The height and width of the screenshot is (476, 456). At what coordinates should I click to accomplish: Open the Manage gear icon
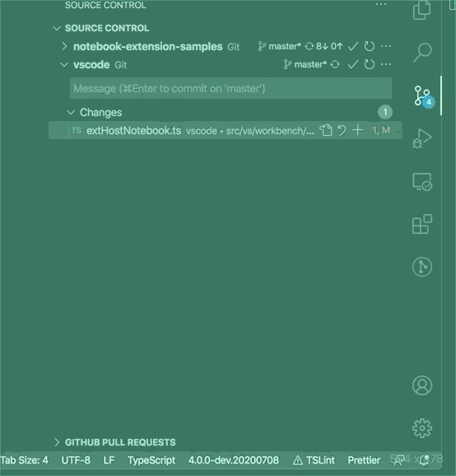422,428
